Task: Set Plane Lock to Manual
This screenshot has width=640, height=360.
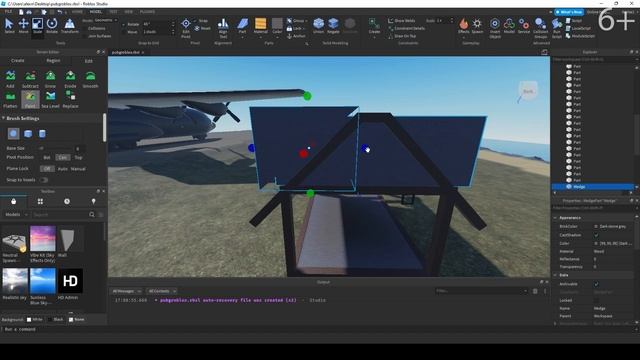Action: [x=78, y=169]
